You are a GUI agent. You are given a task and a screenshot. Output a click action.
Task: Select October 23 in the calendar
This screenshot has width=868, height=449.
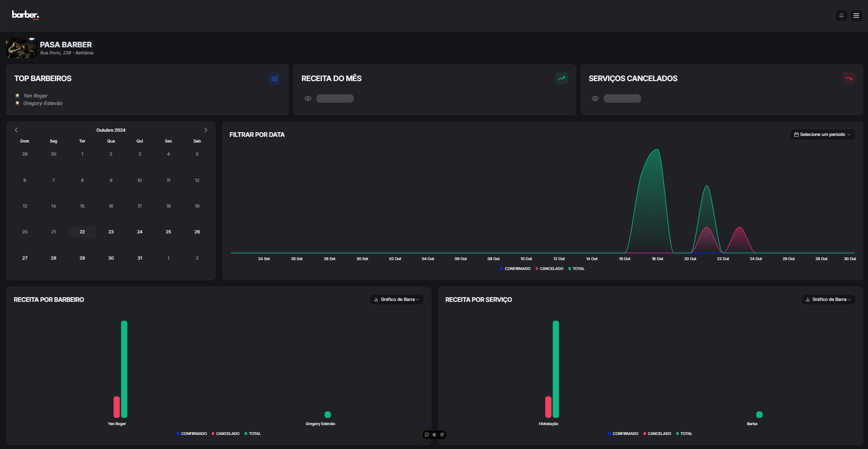coord(111,232)
